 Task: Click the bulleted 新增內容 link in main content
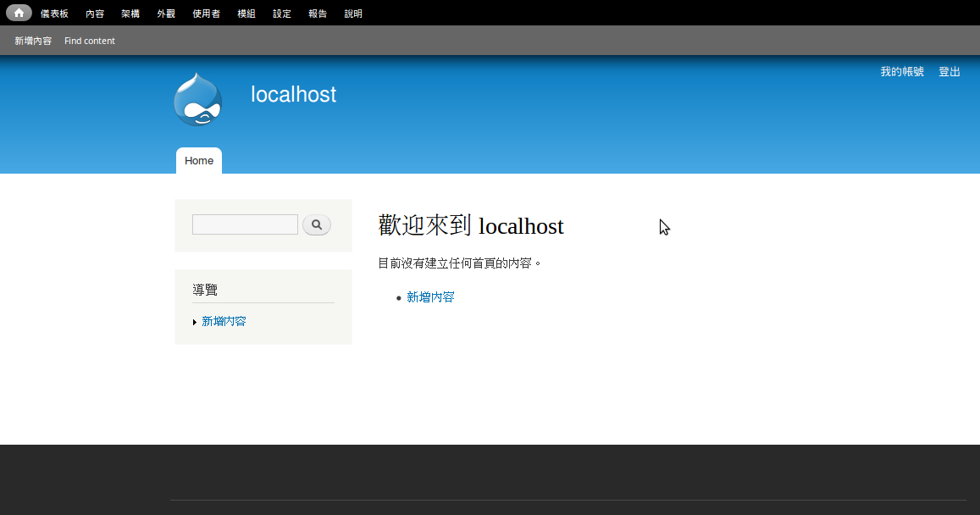coord(430,297)
